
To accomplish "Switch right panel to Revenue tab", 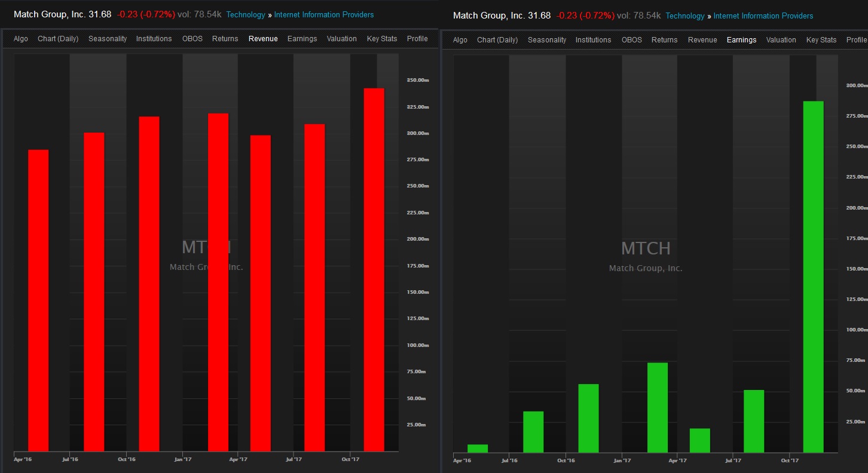I will click(x=702, y=40).
